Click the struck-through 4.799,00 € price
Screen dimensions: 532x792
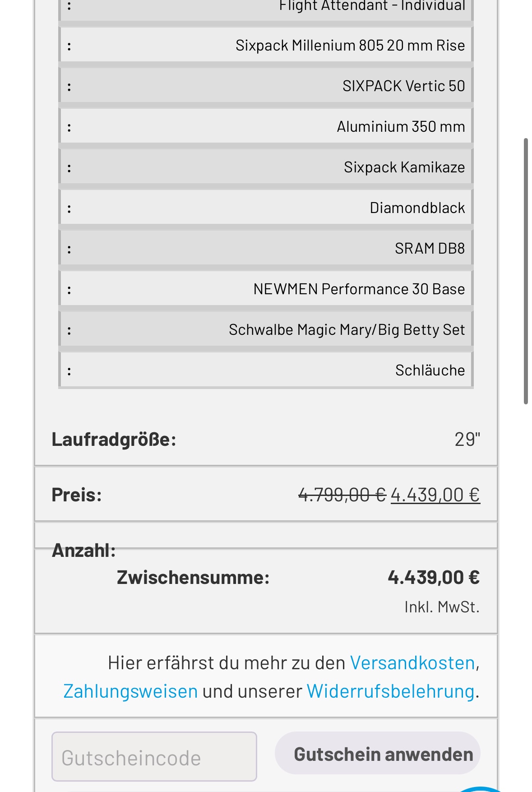pyautogui.click(x=342, y=495)
